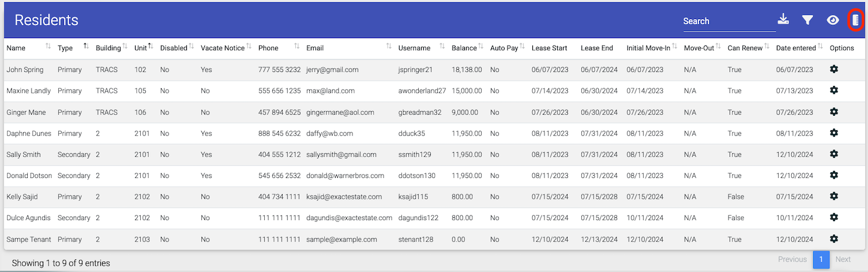Click the Next pagination button

pos(843,259)
